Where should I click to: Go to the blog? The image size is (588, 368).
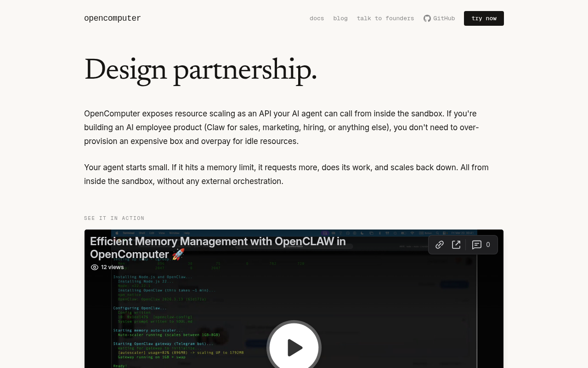coord(340,18)
